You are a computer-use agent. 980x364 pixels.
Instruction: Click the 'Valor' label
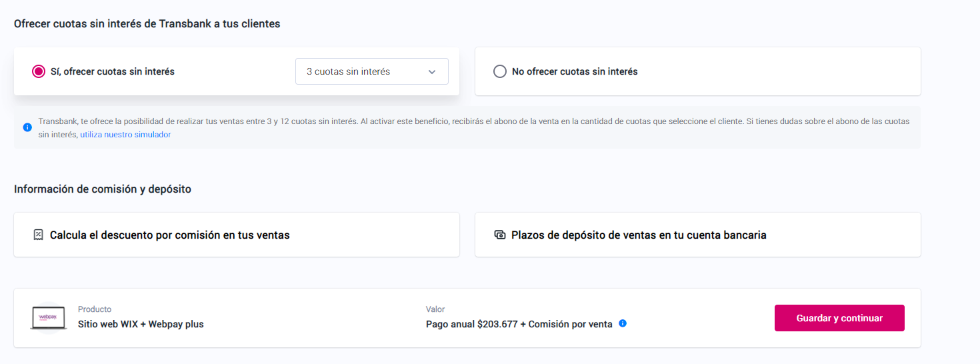pyautogui.click(x=435, y=309)
